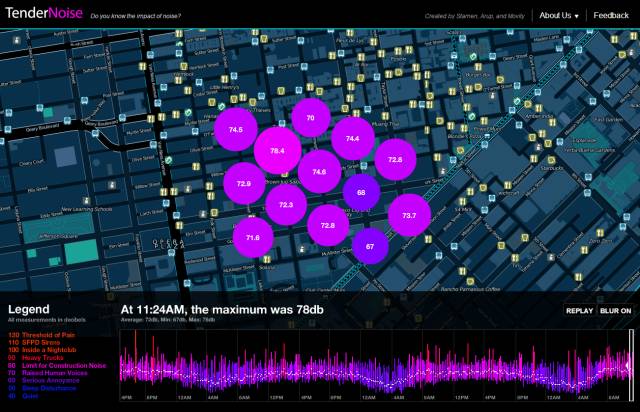Click the New Learning School map label
640x412 pixels.
pyautogui.click(x=87, y=209)
